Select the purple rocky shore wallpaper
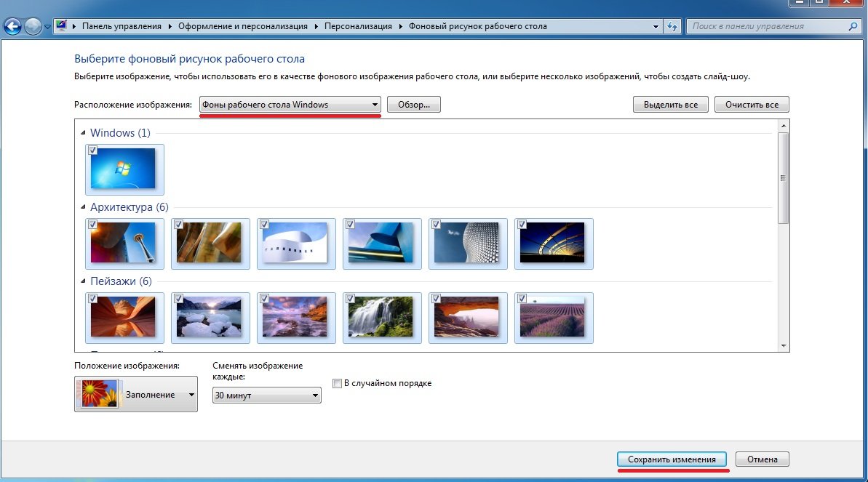 coord(295,318)
